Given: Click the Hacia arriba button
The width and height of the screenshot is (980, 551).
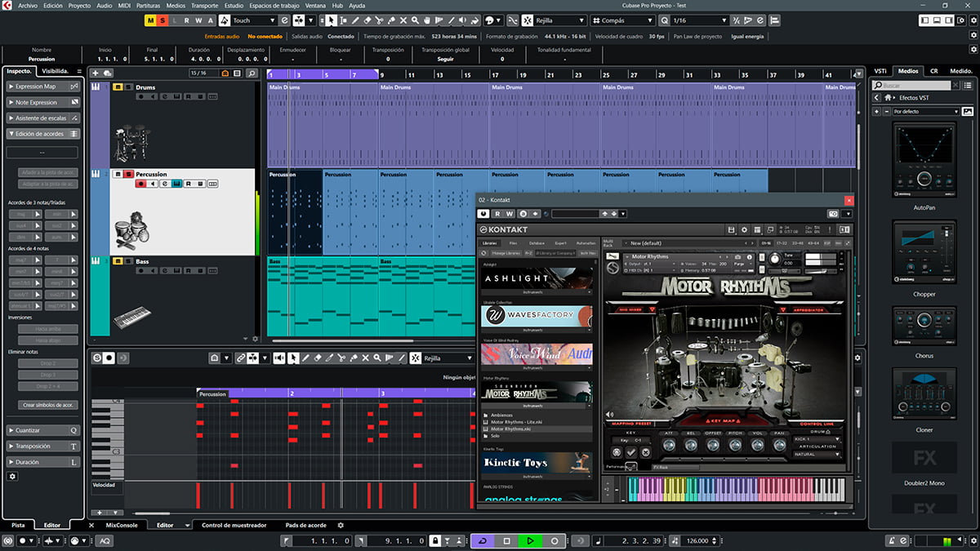Looking at the screenshot, I should [x=47, y=328].
